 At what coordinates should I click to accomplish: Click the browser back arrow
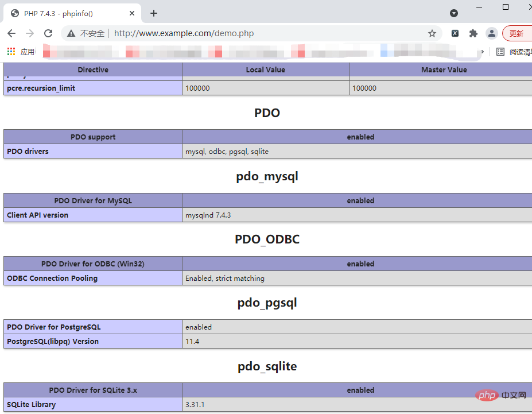11,33
